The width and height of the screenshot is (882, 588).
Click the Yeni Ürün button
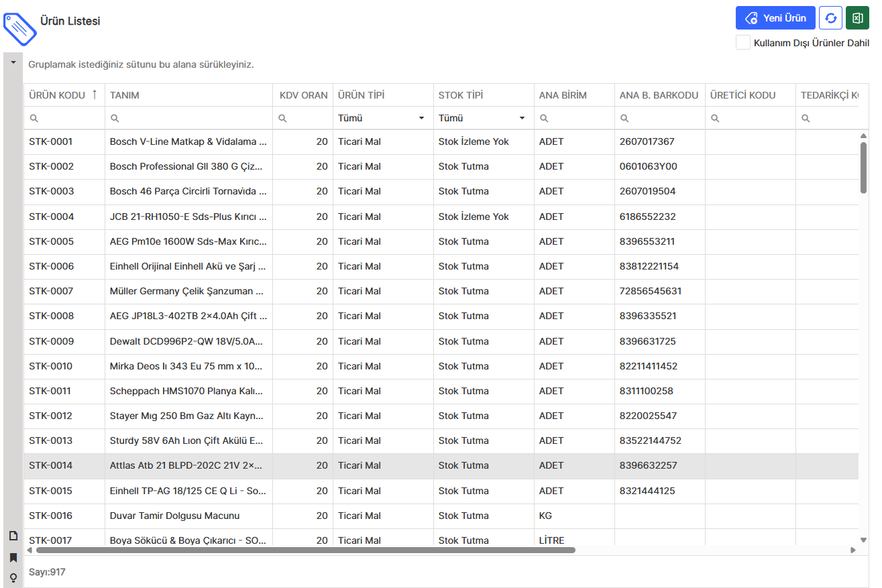(x=775, y=18)
